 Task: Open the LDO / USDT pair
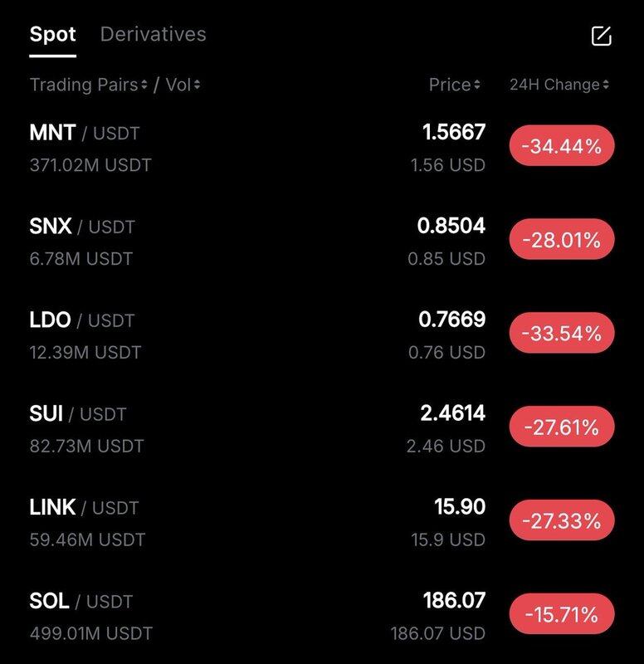[x=81, y=320]
